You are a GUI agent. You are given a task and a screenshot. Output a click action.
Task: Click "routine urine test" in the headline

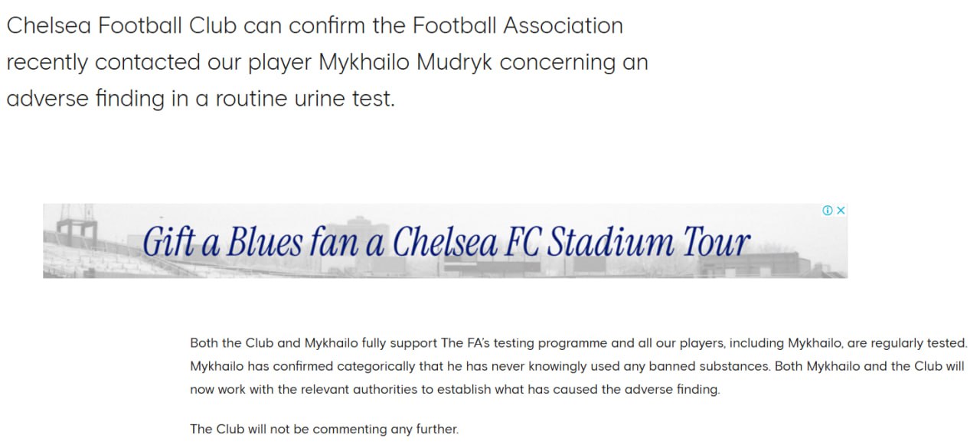click(x=305, y=99)
